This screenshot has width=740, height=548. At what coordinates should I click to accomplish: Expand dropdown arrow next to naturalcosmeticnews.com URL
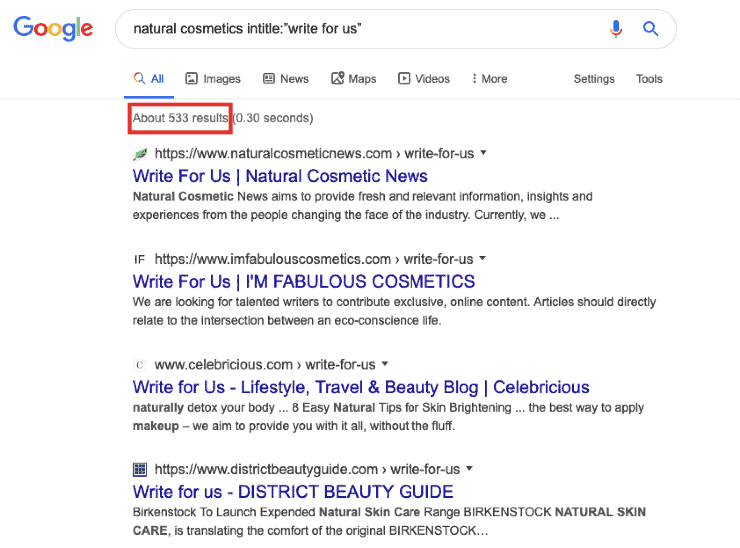point(483,153)
